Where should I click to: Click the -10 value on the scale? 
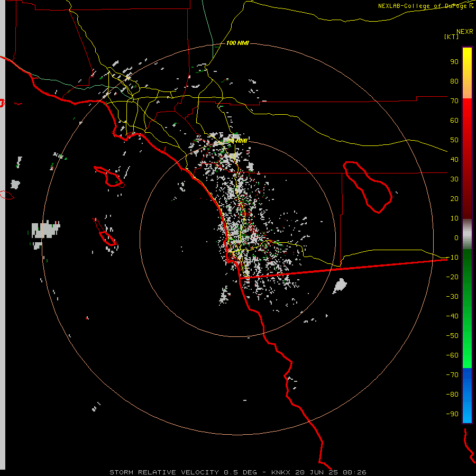(x=452, y=258)
